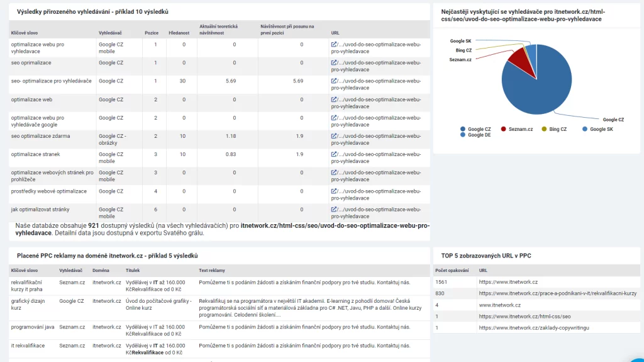Select 'grafický dizajn kurz' keyword cell
Image resolution: width=644 pixels, height=362 pixels.
28,305
